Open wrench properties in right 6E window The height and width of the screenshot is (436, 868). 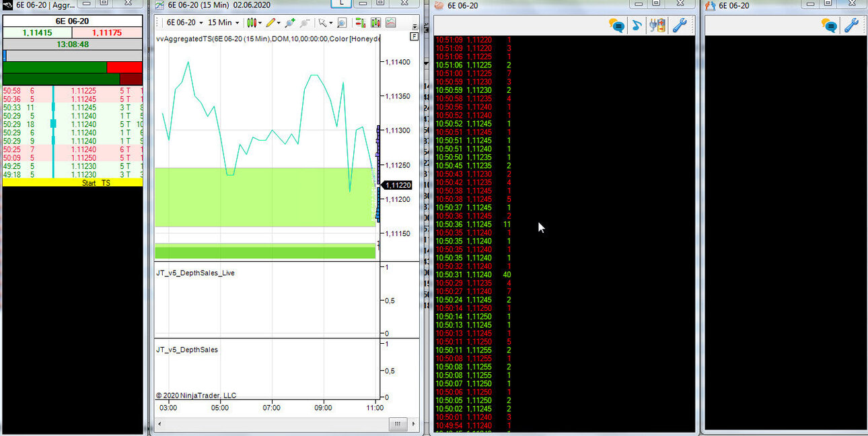click(851, 26)
